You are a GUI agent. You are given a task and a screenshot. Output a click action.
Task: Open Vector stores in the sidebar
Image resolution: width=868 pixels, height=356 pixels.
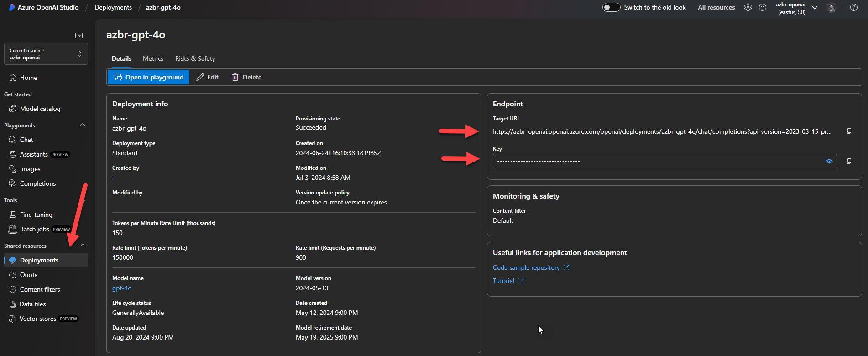46,319
